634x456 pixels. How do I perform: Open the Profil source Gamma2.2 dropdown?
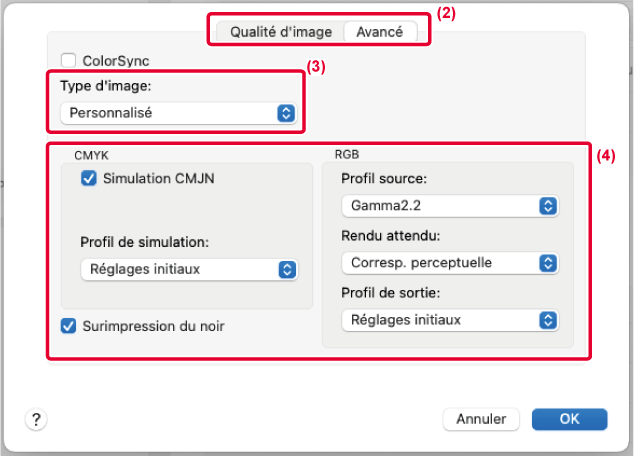pyautogui.click(x=449, y=206)
